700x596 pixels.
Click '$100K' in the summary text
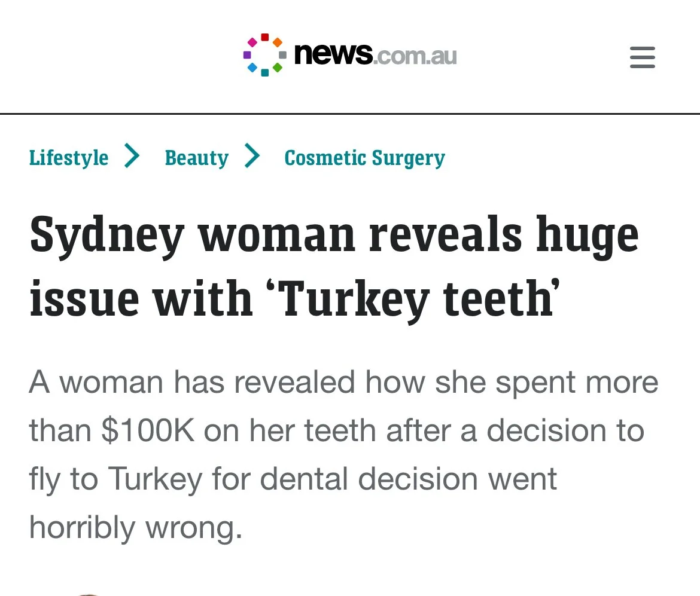tap(148, 430)
